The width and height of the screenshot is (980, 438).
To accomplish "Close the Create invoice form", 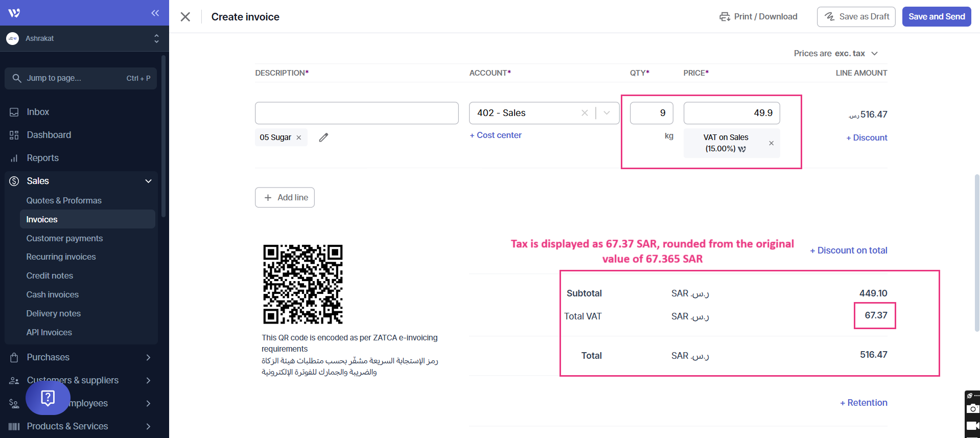I will pos(185,17).
